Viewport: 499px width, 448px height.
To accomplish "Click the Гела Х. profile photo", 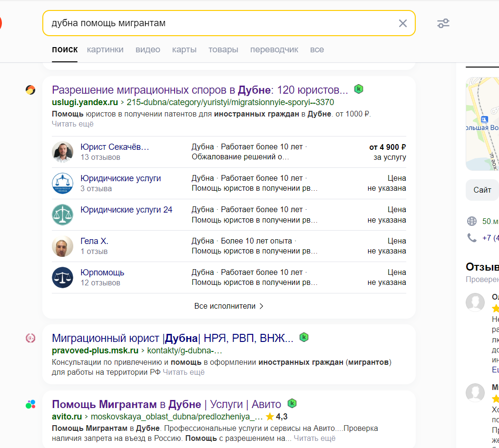I will pyautogui.click(x=62, y=246).
